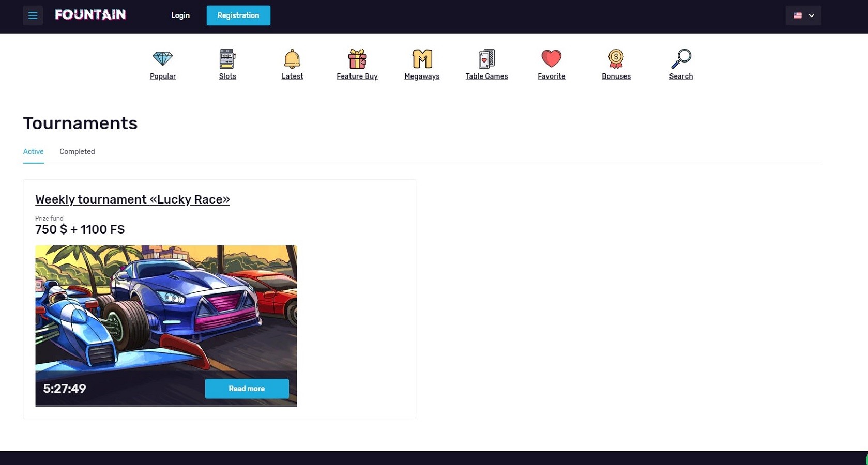
Task: Open the Megaways link
Action: point(422,76)
